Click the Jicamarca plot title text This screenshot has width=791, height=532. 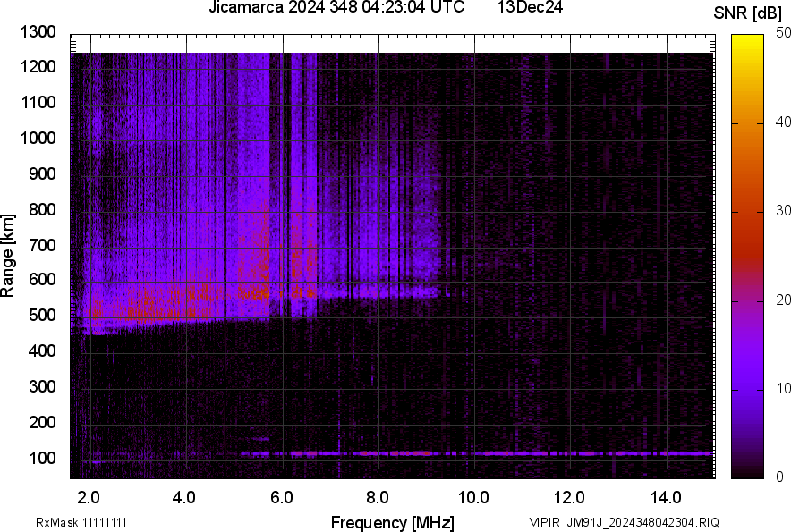(336, 8)
